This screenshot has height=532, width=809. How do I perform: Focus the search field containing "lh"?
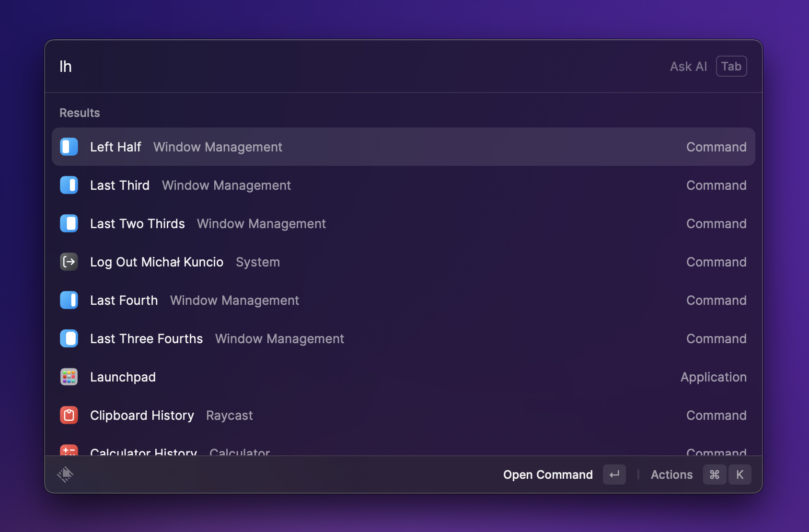pyautogui.click(x=355, y=66)
